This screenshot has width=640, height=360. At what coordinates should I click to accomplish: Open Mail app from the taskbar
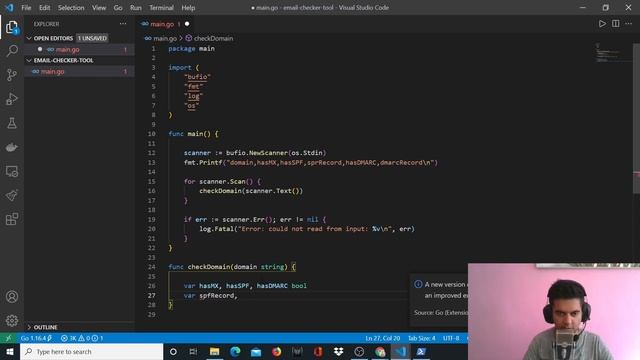coord(256,351)
